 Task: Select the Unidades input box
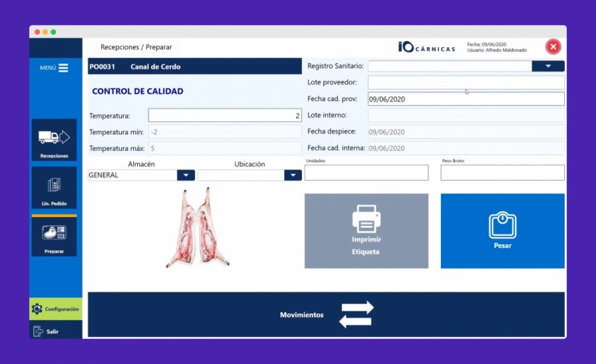pyautogui.click(x=366, y=173)
